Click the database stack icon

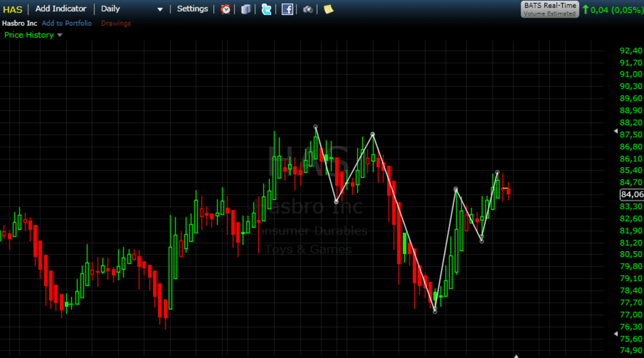point(246,9)
